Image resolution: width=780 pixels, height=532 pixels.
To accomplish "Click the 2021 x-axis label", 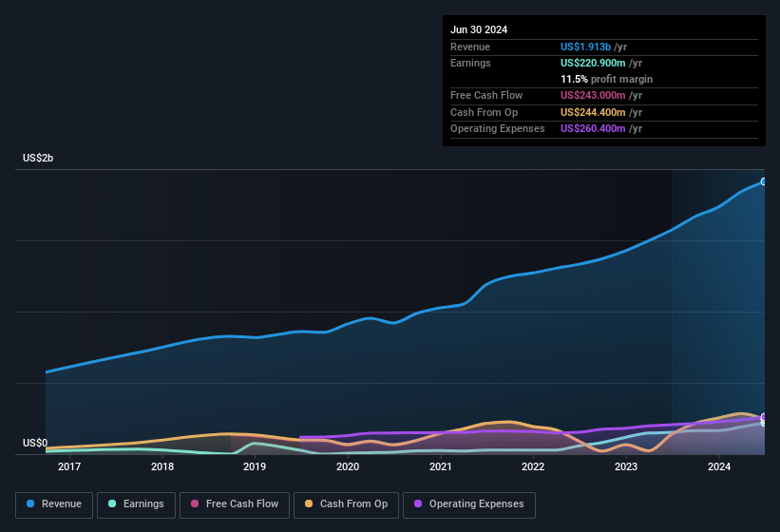I will click(441, 466).
